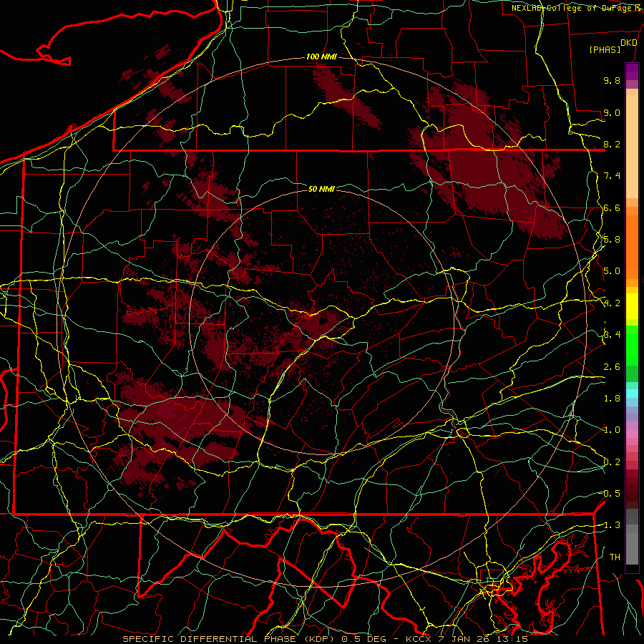
Task: Select the 0.5 legend value
Action: point(612,494)
